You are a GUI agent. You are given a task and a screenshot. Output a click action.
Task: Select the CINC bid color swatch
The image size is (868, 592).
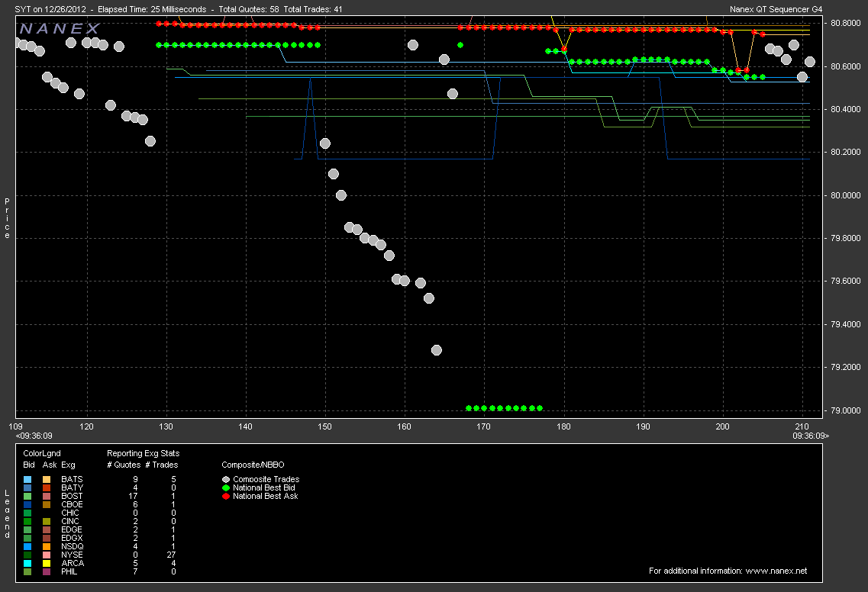27,521
